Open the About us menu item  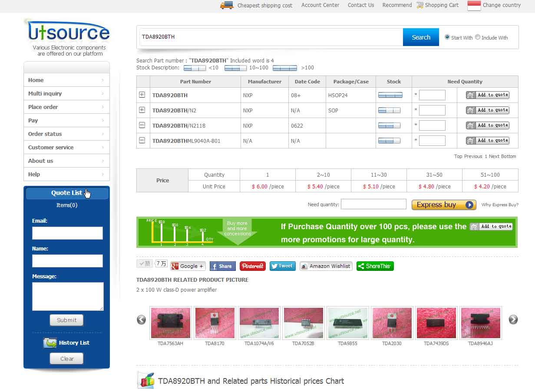pyautogui.click(x=66, y=161)
